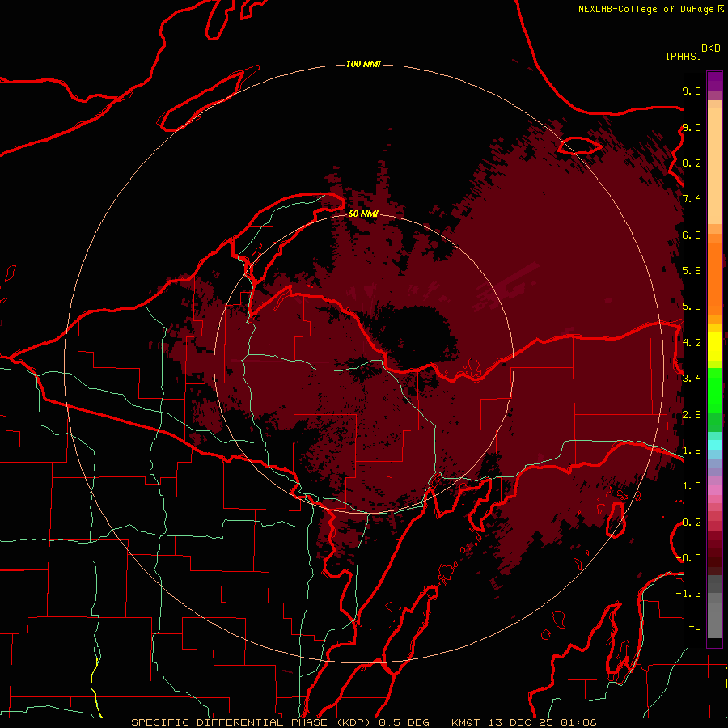Click the 1.0 scale value

point(692,486)
